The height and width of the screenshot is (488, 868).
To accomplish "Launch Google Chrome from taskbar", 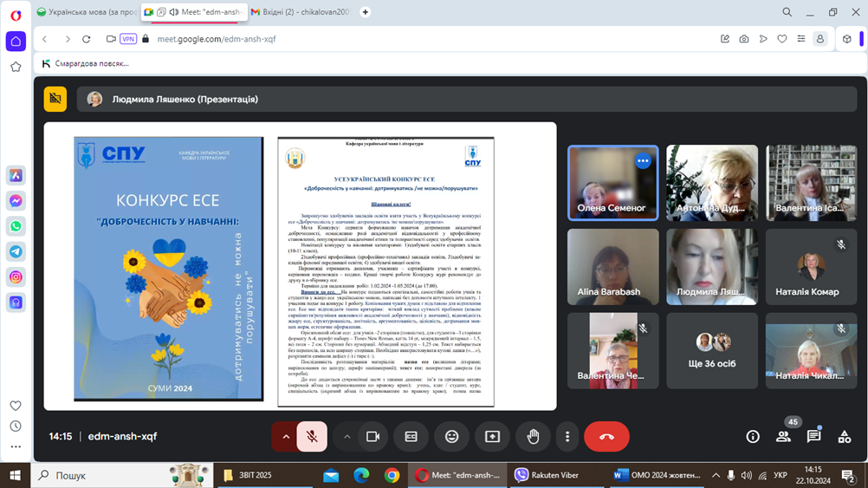I will tap(392, 475).
